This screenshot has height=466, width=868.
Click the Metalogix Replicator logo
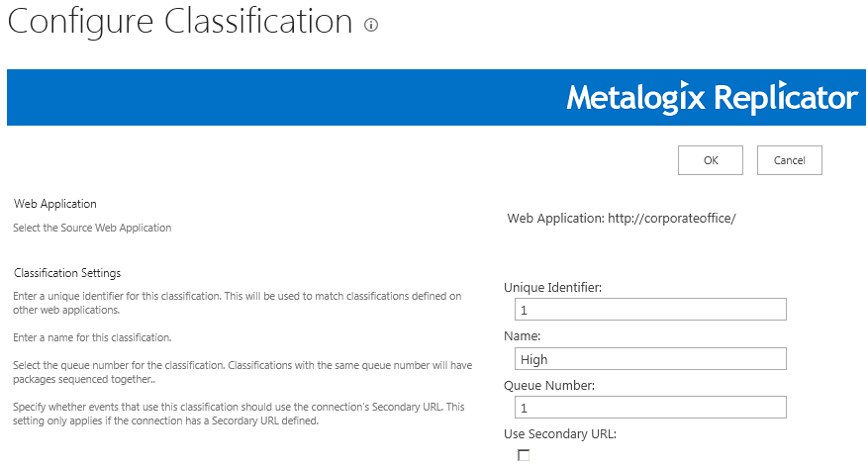[712, 97]
